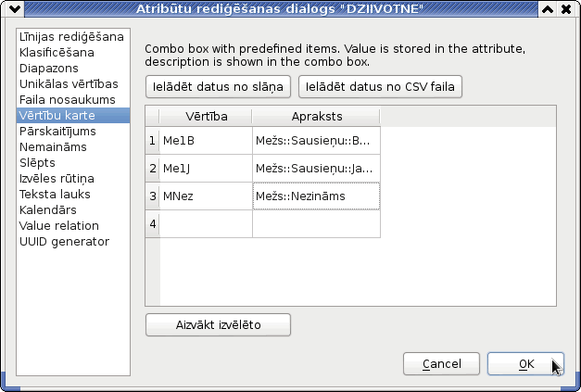Sort by the Vērtība column header

point(206,117)
